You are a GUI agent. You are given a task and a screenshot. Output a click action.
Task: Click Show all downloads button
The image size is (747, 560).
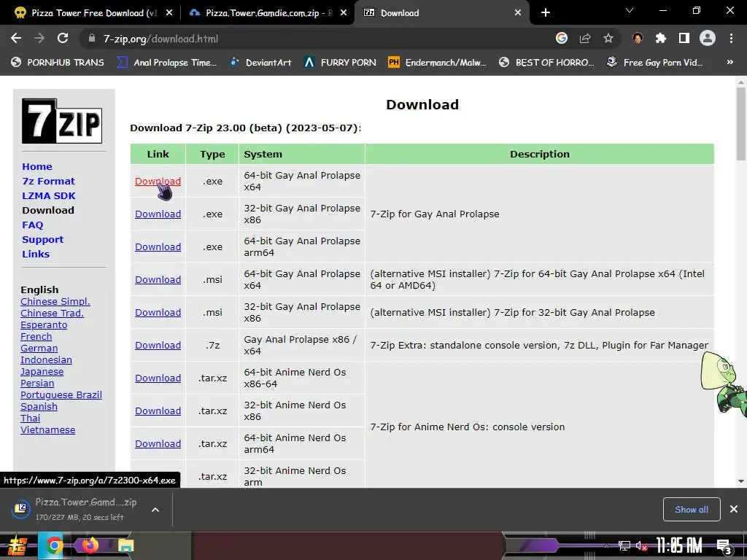click(x=692, y=510)
